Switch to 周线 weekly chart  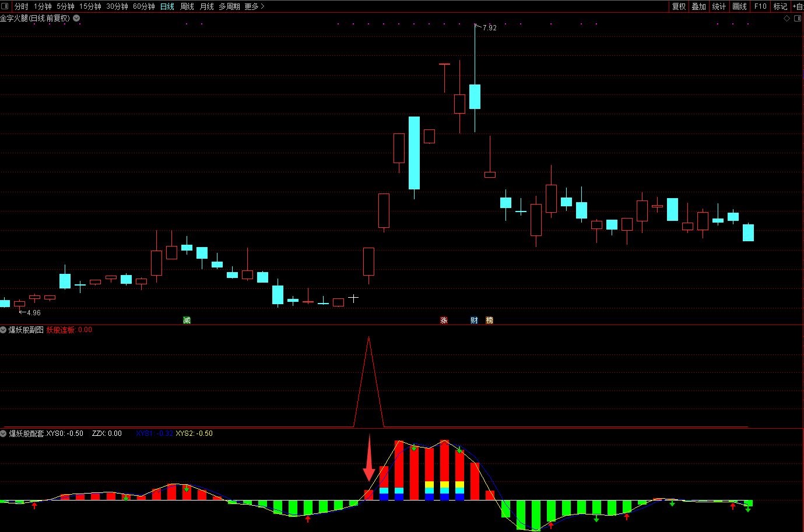click(x=187, y=6)
